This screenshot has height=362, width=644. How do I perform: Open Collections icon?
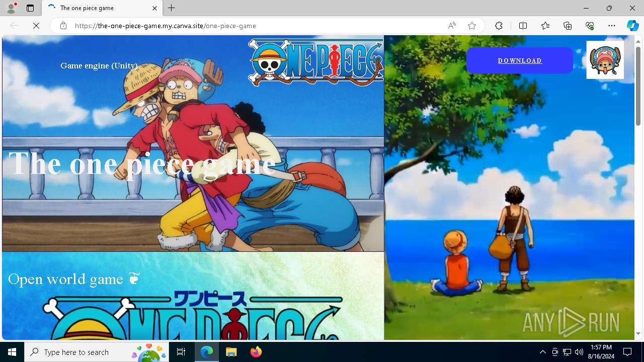[x=568, y=26]
